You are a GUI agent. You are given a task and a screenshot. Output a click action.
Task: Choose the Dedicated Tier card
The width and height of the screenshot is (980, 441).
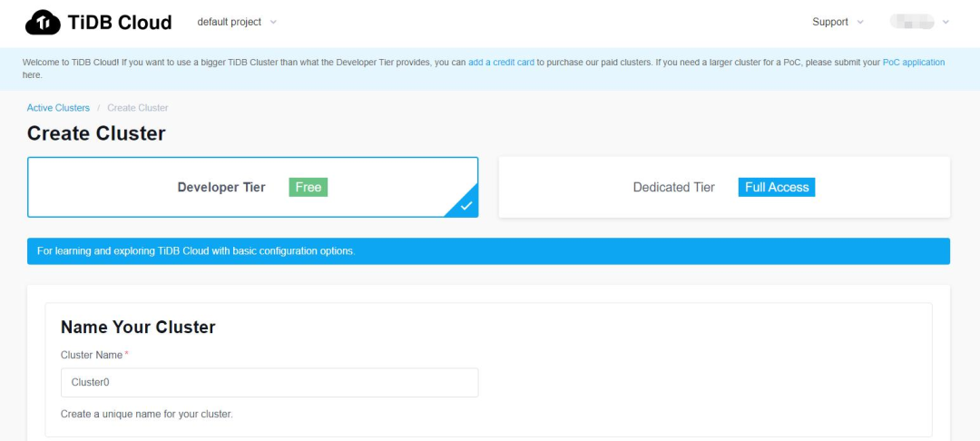tap(724, 187)
